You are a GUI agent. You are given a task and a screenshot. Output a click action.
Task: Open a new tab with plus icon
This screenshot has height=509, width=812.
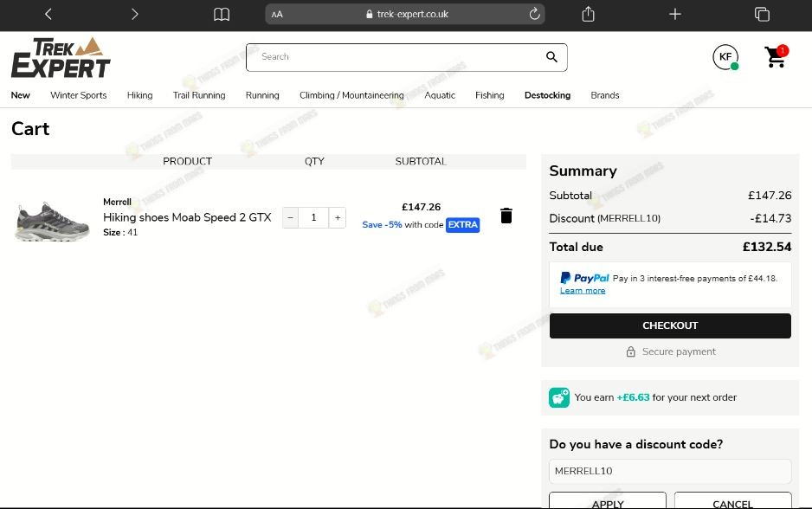pos(674,14)
